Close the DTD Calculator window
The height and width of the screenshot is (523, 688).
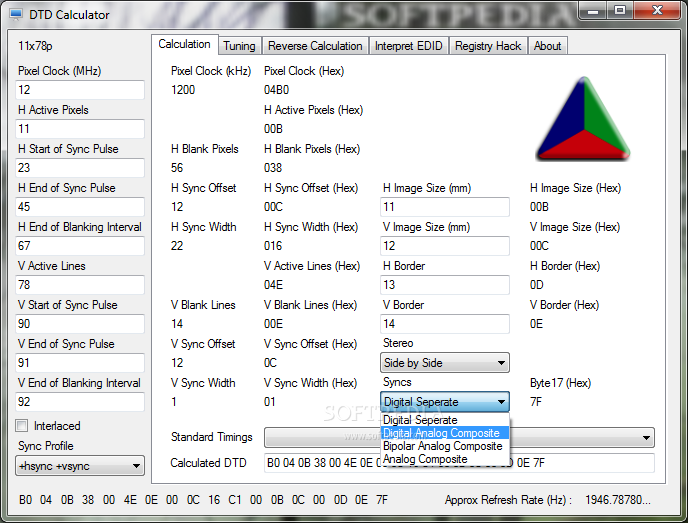click(x=657, y=11)
